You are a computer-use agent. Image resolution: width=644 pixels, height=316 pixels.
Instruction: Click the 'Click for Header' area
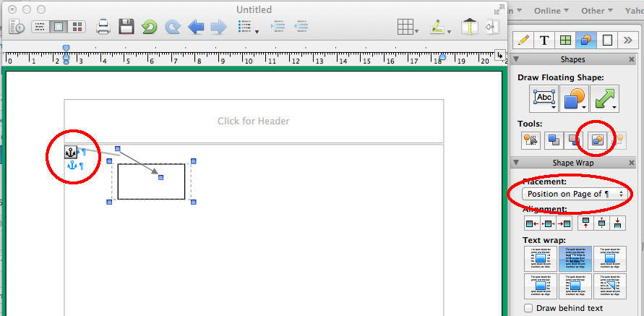(x=253, y=121)
